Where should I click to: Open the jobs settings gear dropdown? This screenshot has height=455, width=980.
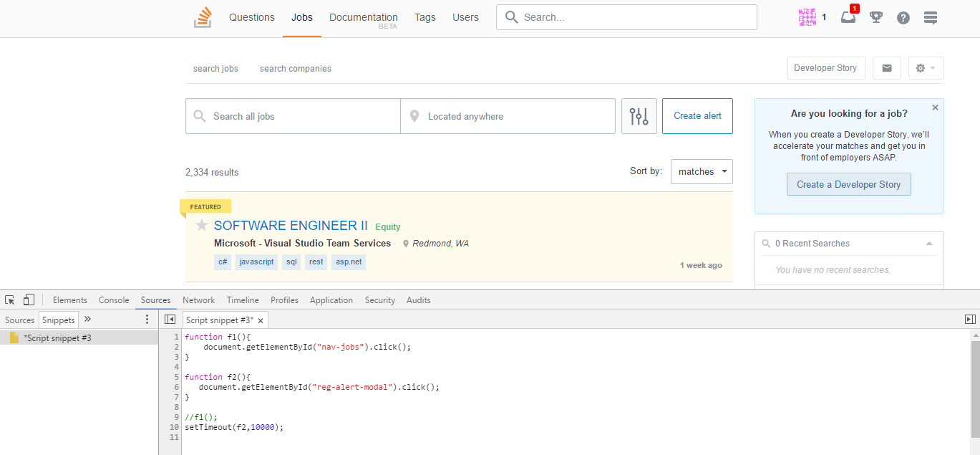pos(926,68)
